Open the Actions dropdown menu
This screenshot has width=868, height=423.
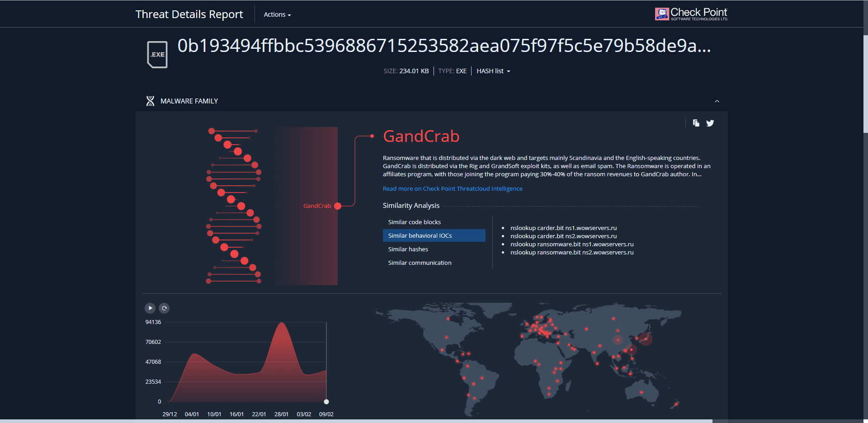pyautogui.click(x=277, y=14)
